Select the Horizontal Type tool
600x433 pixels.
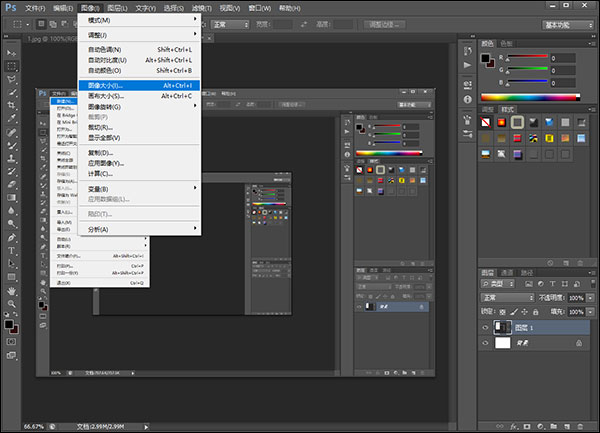pos(12,251)
